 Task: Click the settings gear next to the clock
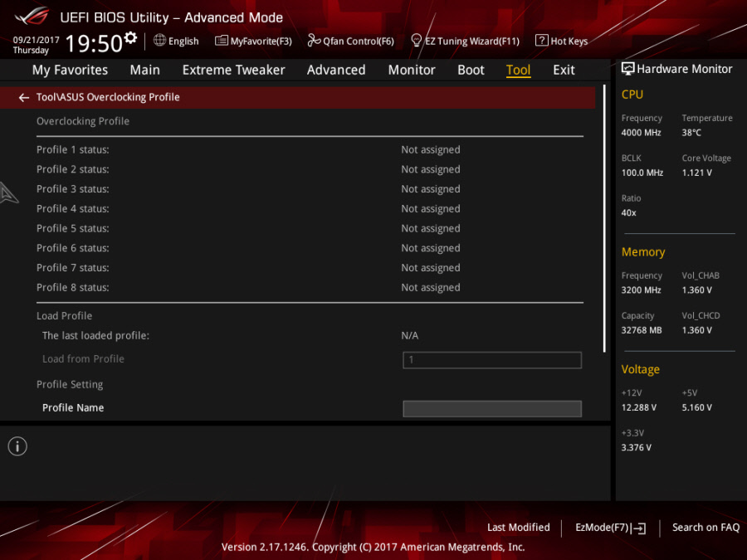click(130, 37)
